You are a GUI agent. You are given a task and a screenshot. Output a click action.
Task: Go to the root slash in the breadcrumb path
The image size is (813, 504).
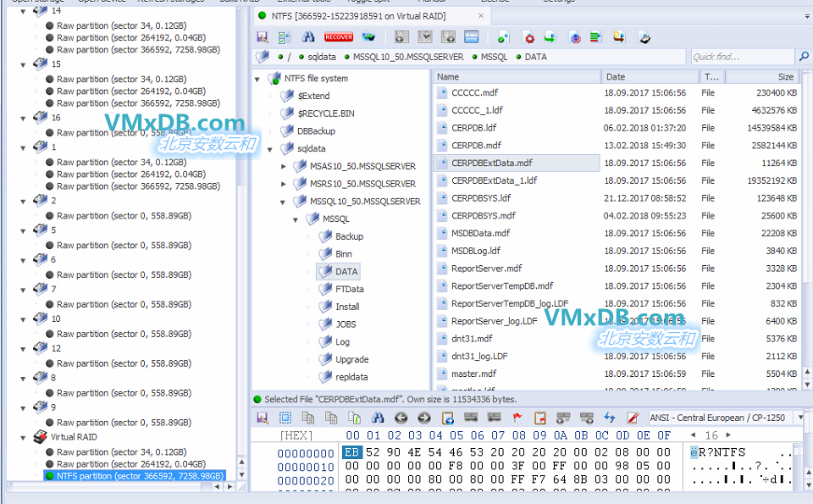pos(289,57)
